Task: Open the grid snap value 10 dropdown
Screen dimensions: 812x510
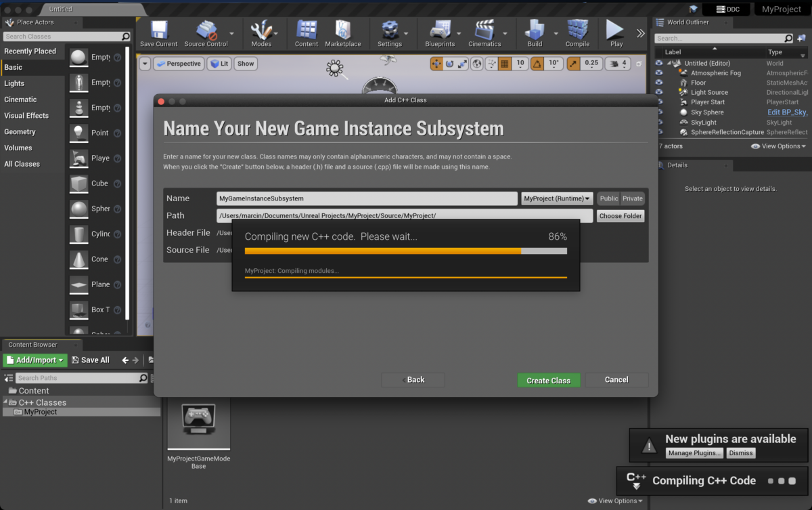Action: [520, 64]
